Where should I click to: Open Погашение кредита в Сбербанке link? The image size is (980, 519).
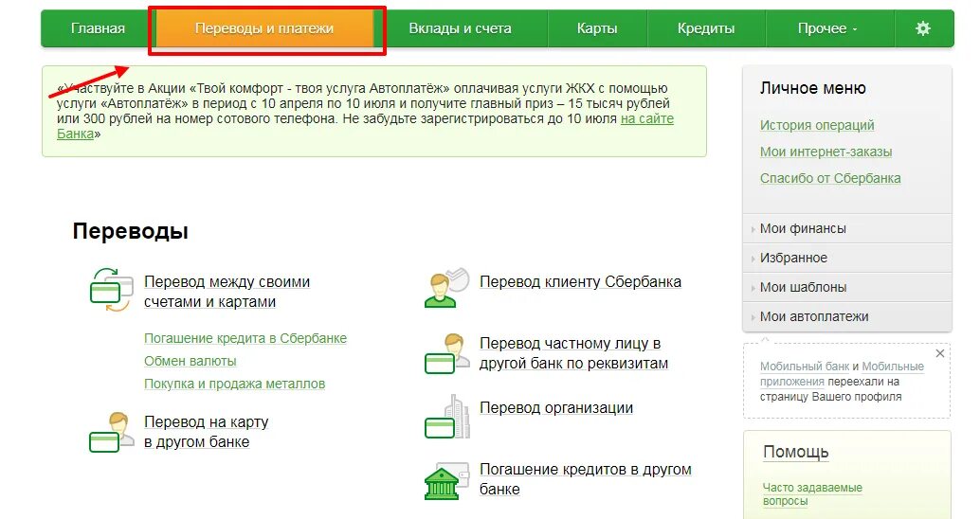pyautogui.click(x=245, y=338)
